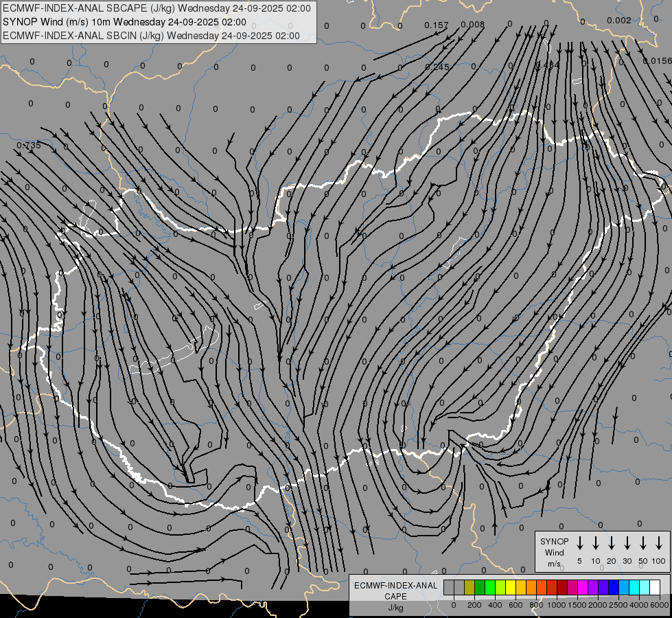
Task: Select the cyan swatch starting at 4000
Action: click(644, 588)
